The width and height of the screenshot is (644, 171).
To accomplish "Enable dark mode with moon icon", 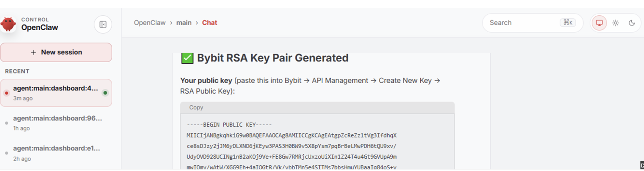I will click(x=632, y=23).
